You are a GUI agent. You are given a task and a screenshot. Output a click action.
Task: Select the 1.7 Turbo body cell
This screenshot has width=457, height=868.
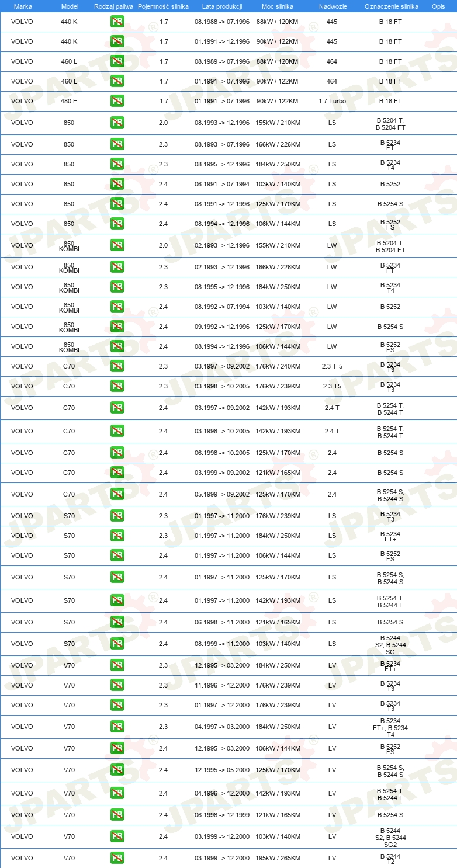(x=332, y=101)
